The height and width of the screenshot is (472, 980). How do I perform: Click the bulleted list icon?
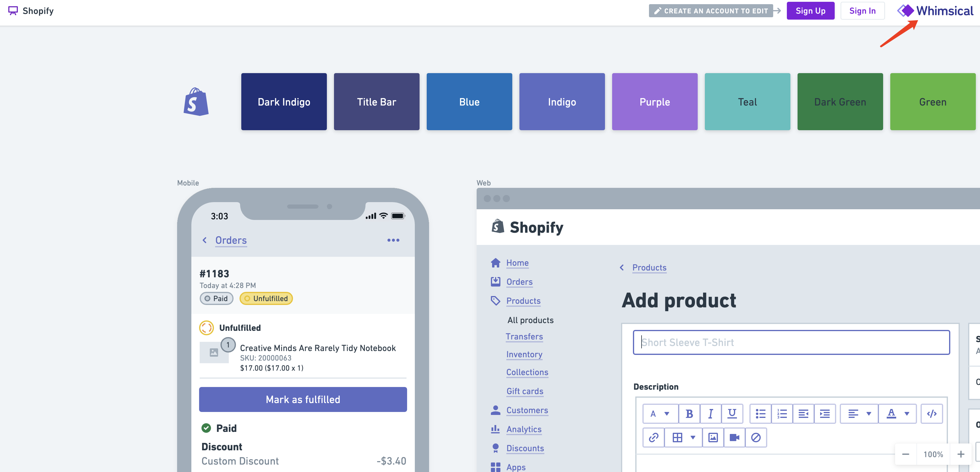(x=760, y=414)
